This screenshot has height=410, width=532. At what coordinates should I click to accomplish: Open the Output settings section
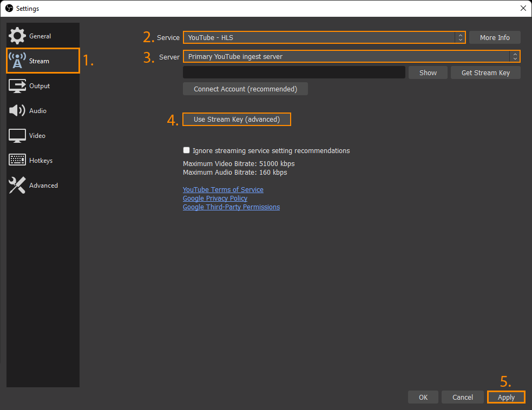tap(43, 86)
